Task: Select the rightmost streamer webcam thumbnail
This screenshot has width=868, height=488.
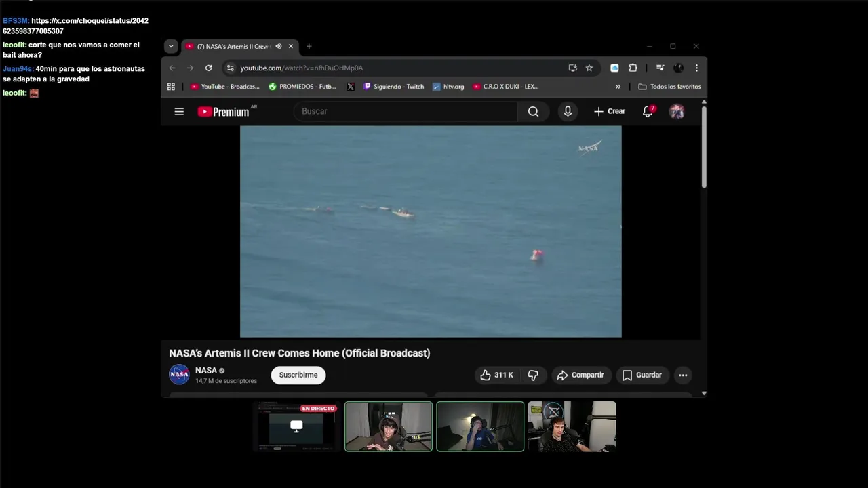Action: tap(572, 426)
